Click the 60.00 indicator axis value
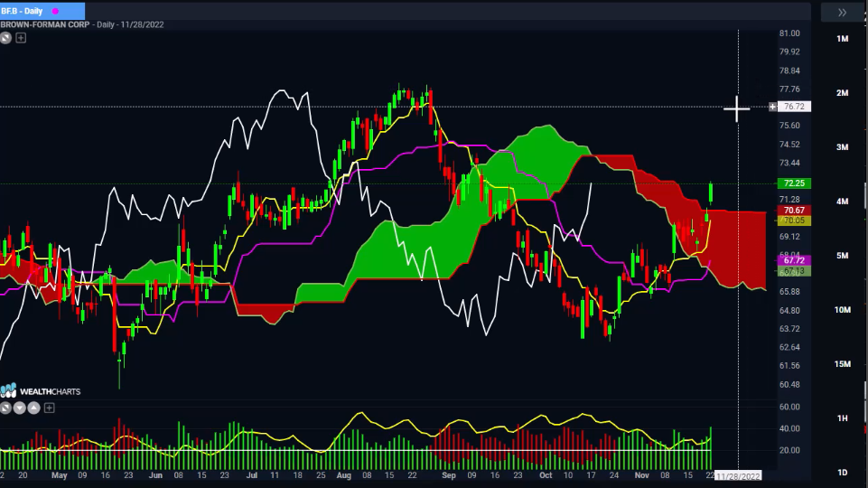 [x=789, y=407]
